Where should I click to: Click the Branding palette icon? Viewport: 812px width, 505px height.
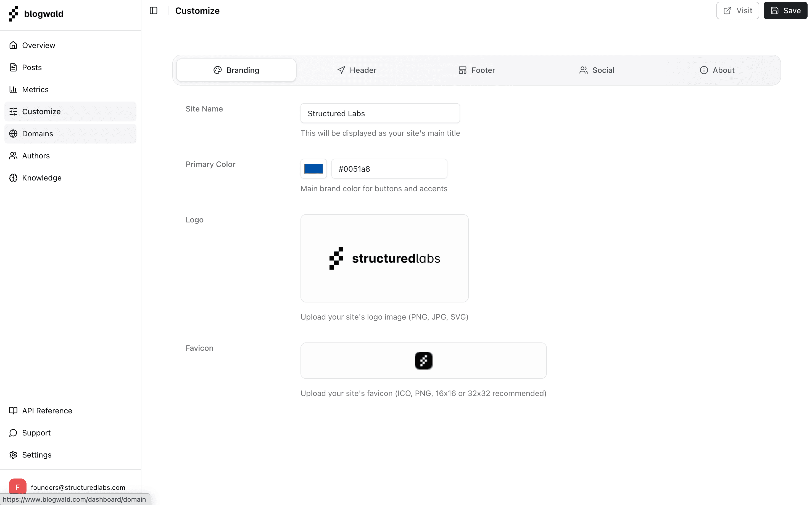click(218, 70)
